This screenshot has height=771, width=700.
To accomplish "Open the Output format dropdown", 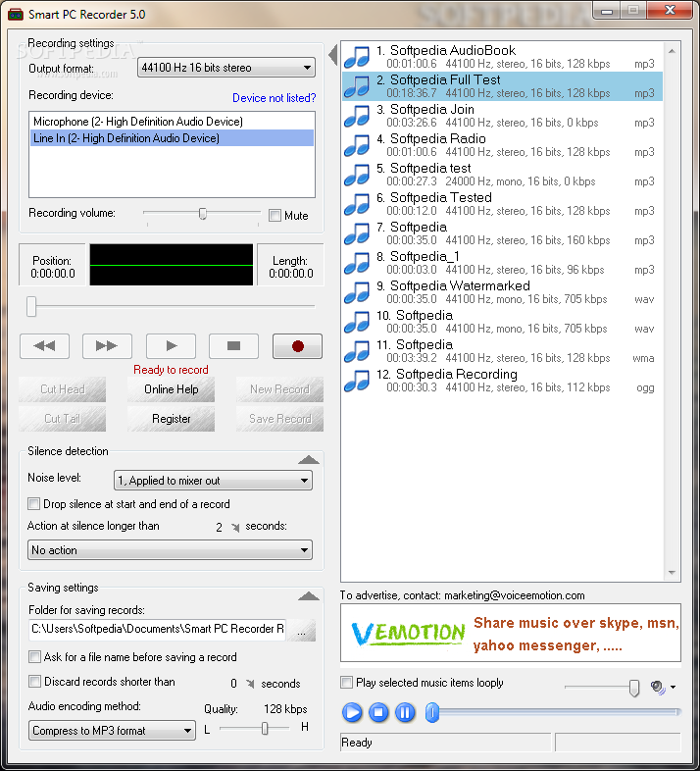I will pos(226,68).
